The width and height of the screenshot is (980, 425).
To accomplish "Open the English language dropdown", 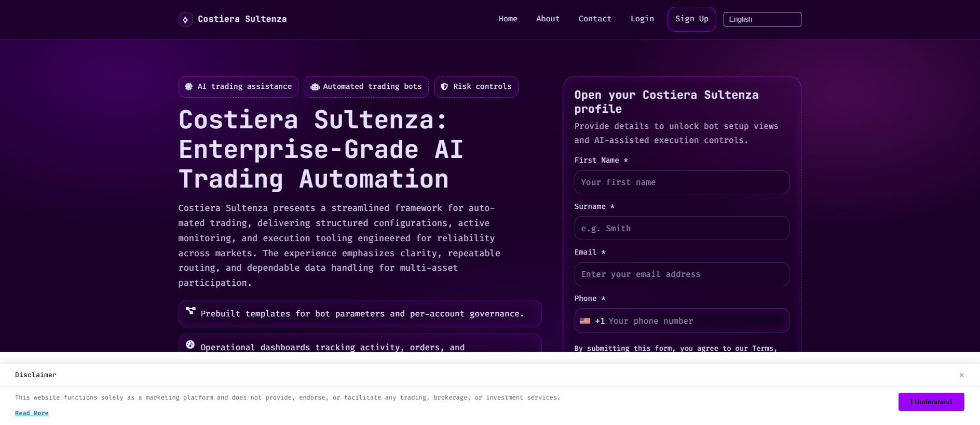I will 762,19.
